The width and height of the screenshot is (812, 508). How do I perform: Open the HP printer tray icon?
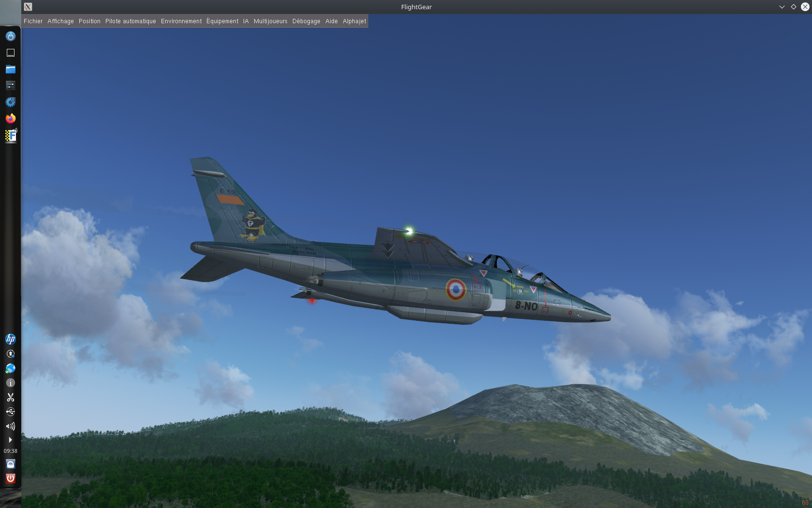[10, 339]
